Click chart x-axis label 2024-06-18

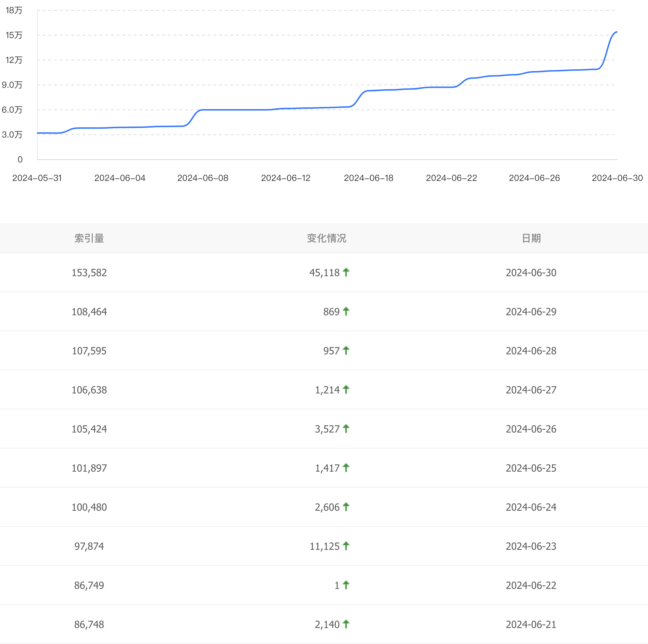pos(368,178)
